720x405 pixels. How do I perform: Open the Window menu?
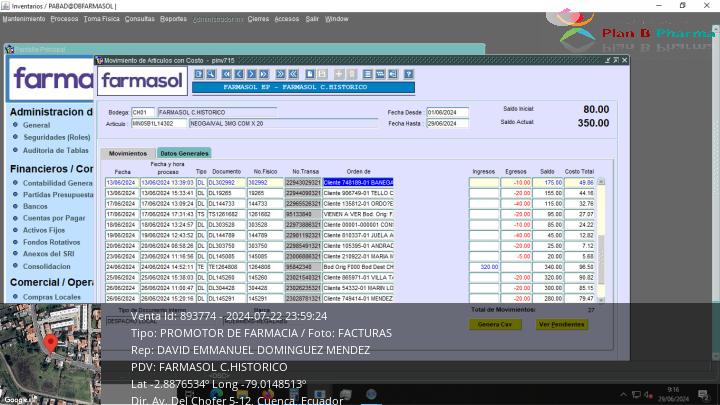[x=337, y=19]
